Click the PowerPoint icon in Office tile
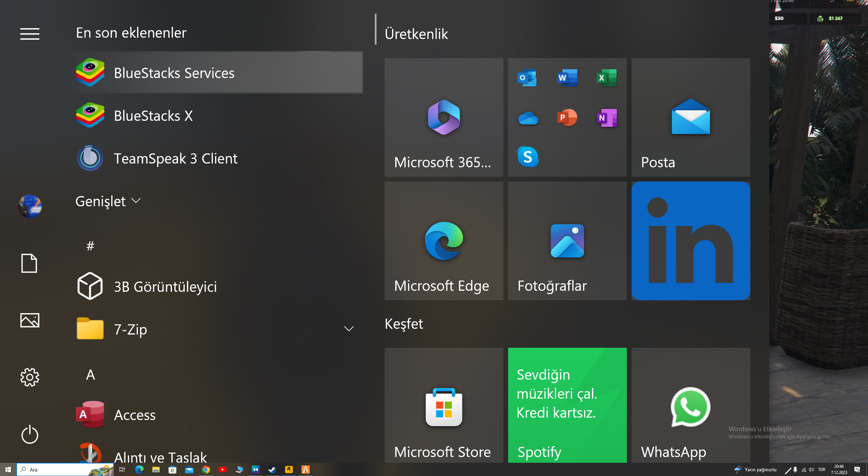868x476 pixels. pyautogui.click(x=567, y=117)
